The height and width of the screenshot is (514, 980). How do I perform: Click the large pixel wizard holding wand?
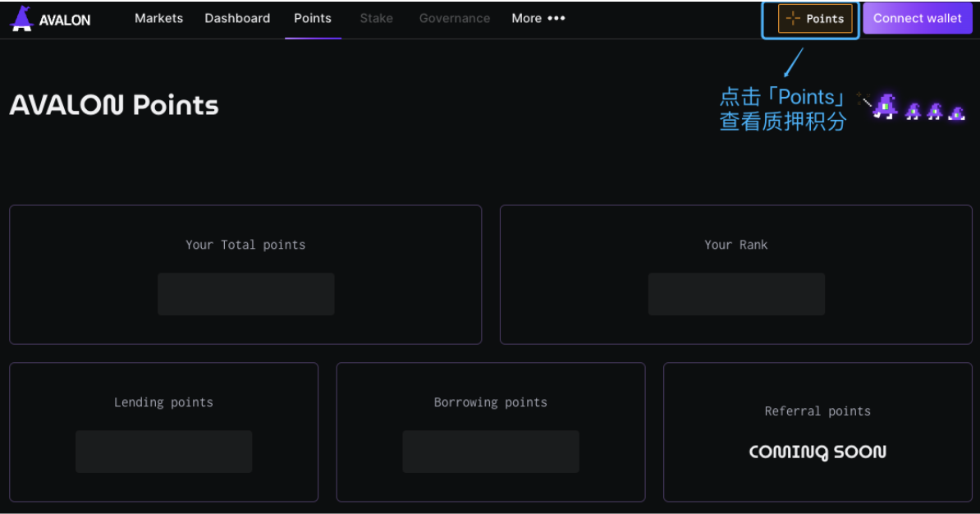884,107
